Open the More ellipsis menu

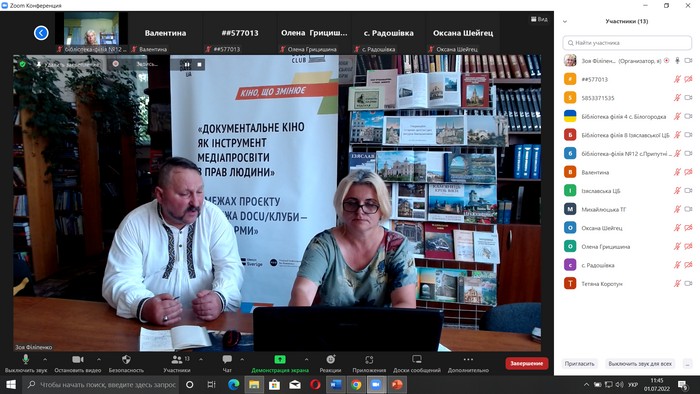[x=468, y=359]
